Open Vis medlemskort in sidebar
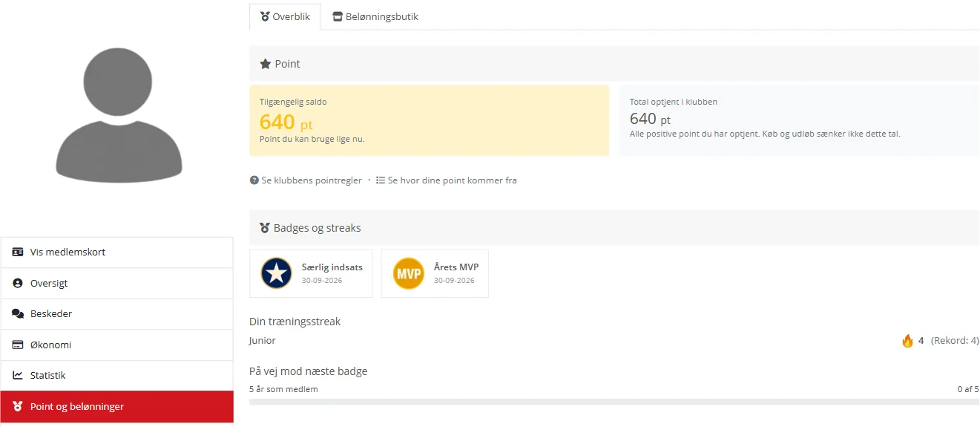Viewport: 980px width, 427px height. pos(117,252)
